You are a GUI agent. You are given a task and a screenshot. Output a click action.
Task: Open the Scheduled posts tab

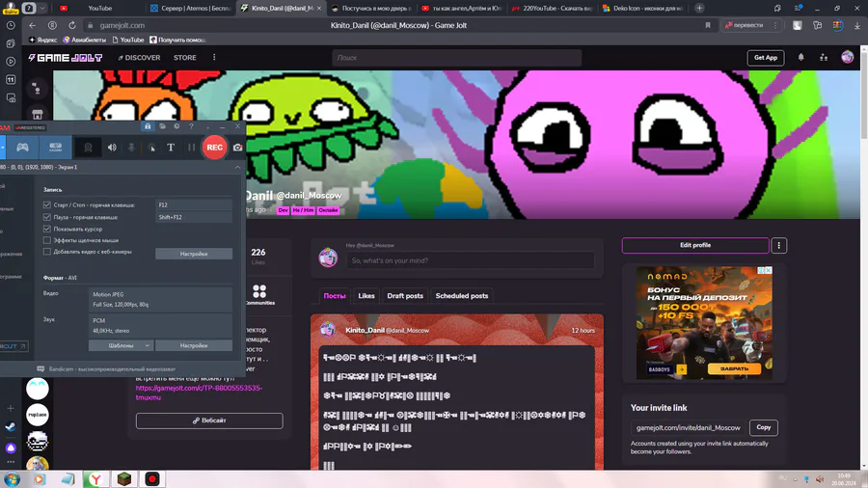pyautogui.click(x=462, y=296)
